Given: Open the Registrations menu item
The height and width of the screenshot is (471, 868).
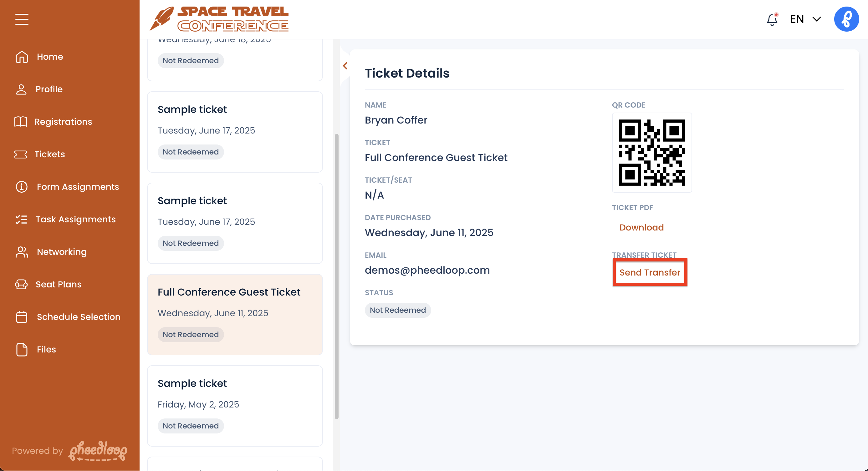Looking at the screenshot, I should (63, 122).
